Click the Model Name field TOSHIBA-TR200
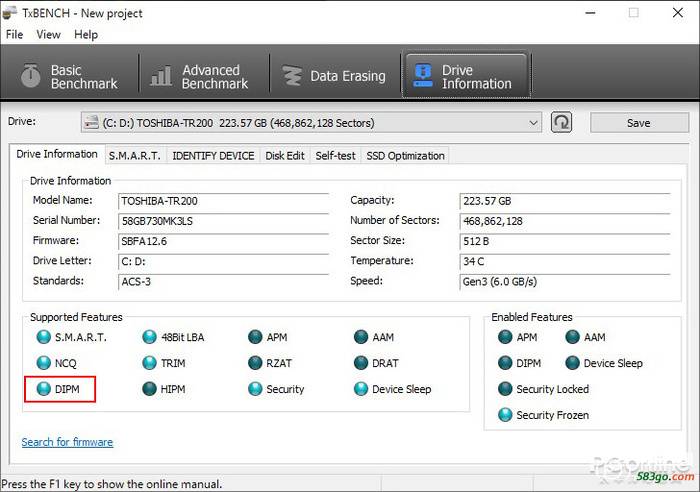This screenshot has width=700, height=492. (224, 201)
